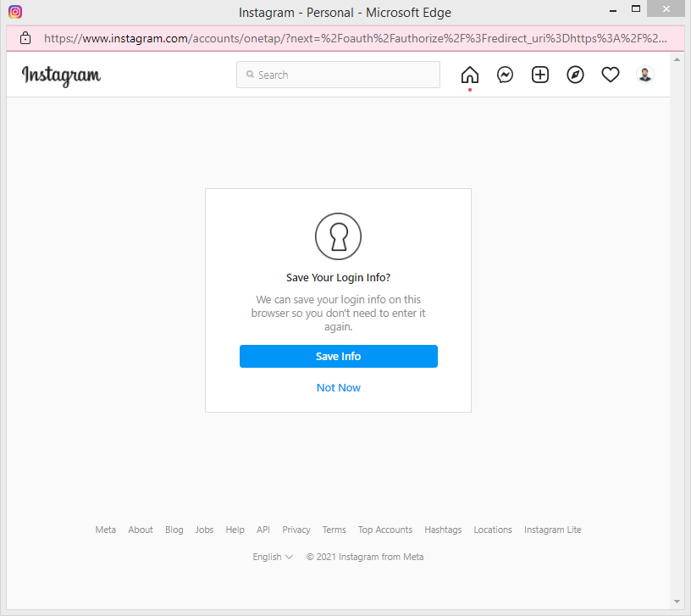This screenshot has width=691, height=616.
Task: Open Messenger direct messages icon
Action: click(x=505, y=75)
